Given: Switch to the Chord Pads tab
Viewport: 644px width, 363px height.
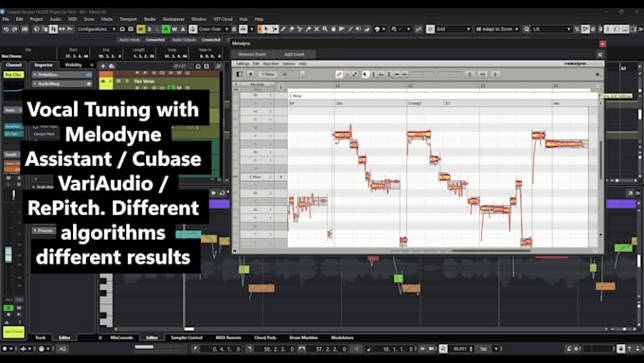Looking at the screenshot, I should click(x=265, y=337).
